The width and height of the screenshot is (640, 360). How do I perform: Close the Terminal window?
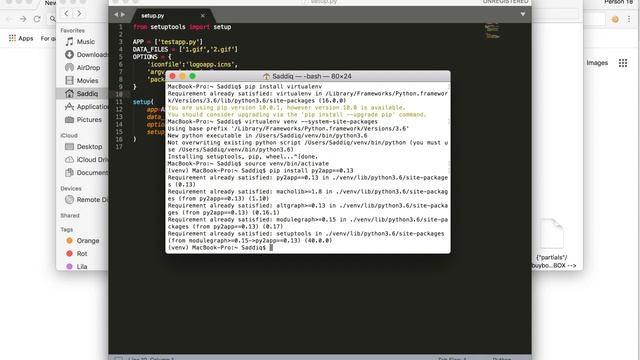[x=173, y=76]
